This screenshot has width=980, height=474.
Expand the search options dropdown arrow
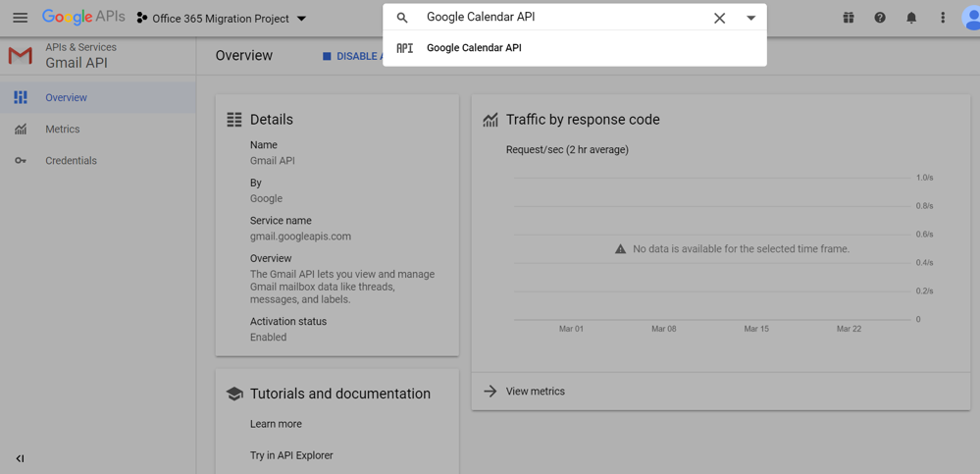click(750, 18)
